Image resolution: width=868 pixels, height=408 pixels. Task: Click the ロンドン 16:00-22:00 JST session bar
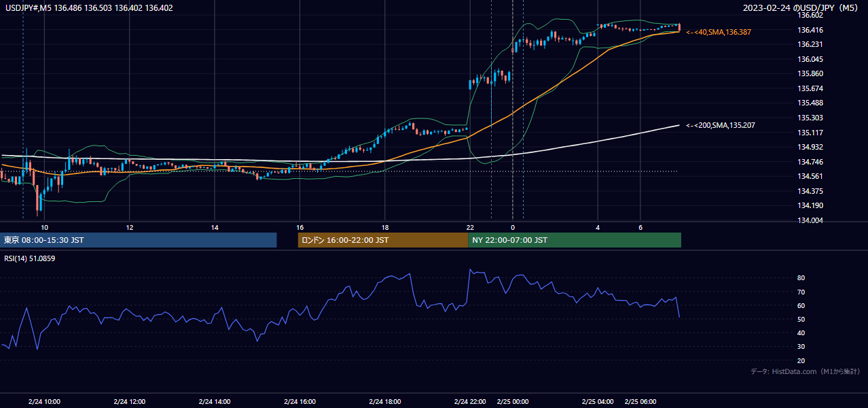383,240
